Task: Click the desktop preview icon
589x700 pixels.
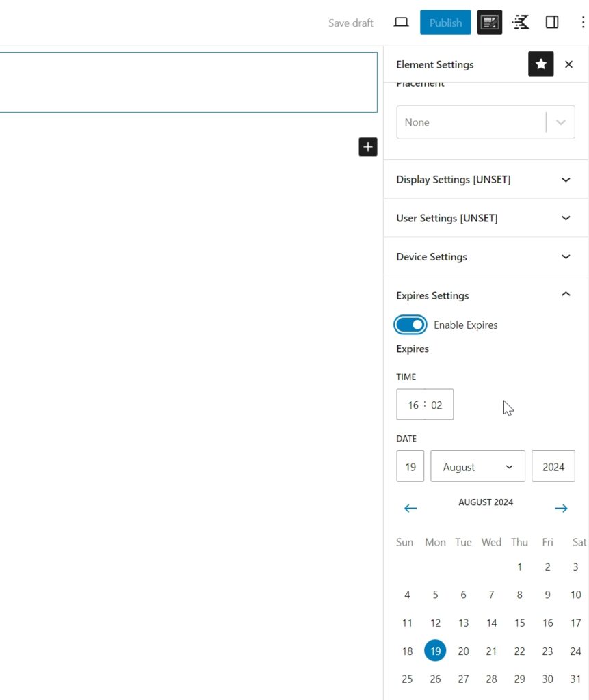Action: [402, 23]
